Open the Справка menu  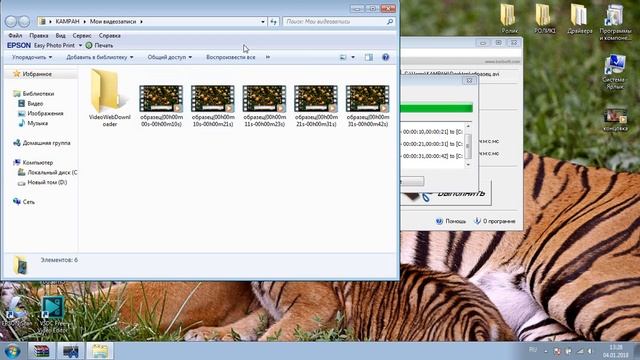coord(109,36)
